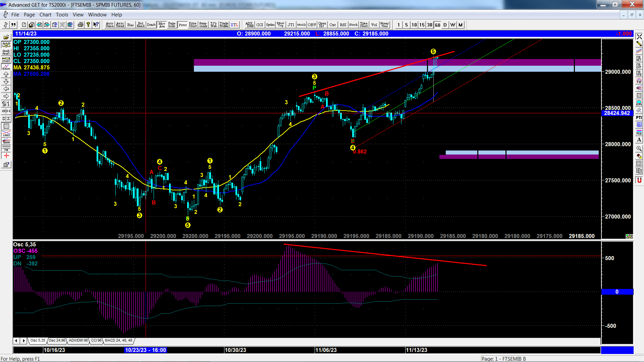The width and height of the screenshot is (644, 362).
Task: Click the scales icon in left toolbar
Action: pyautogui.click(x=6, y=45)
